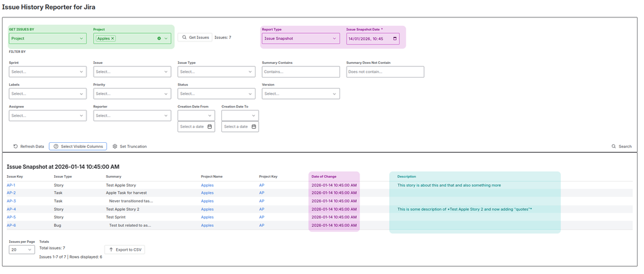
Task: Open Set Truncation settings
Action: (130, 147)
